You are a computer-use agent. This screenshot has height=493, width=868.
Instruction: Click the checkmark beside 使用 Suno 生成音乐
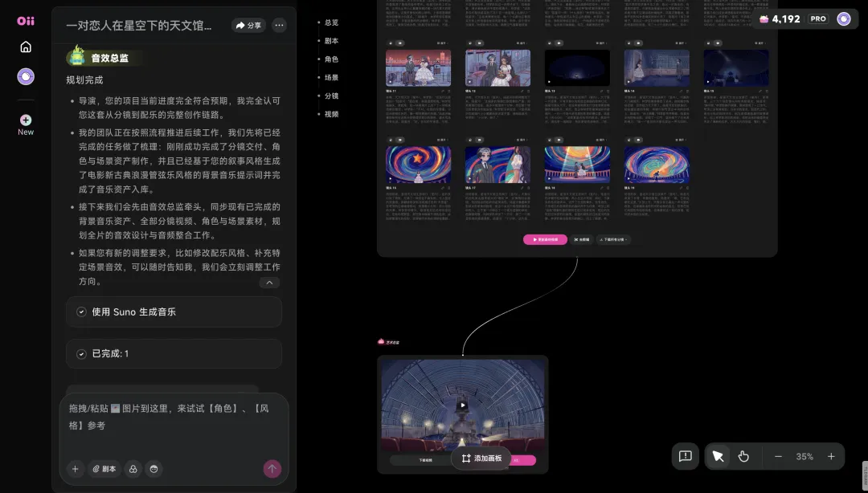coord(81,312)
